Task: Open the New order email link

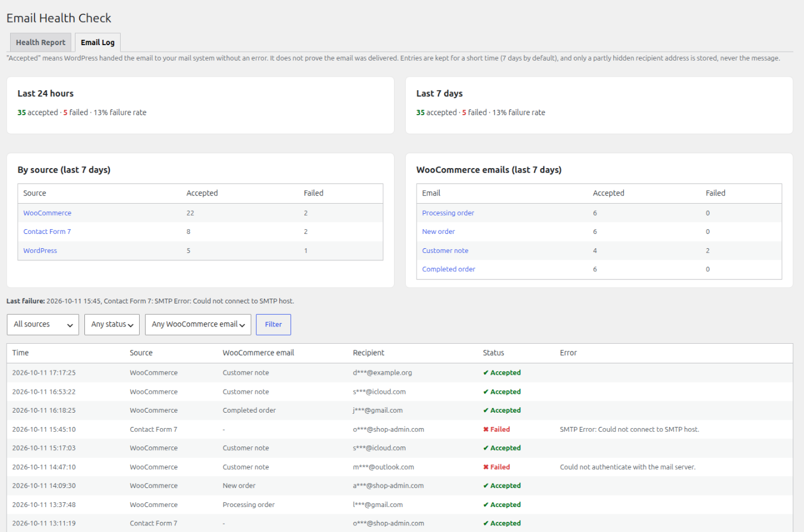Action: (439, 232)
